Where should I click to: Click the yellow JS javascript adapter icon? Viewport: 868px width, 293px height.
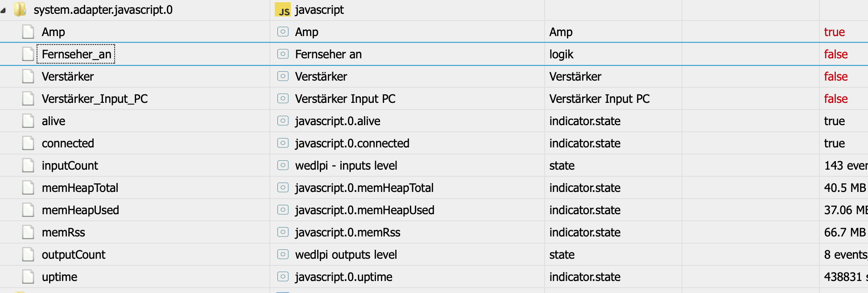[x=283, y=10]
